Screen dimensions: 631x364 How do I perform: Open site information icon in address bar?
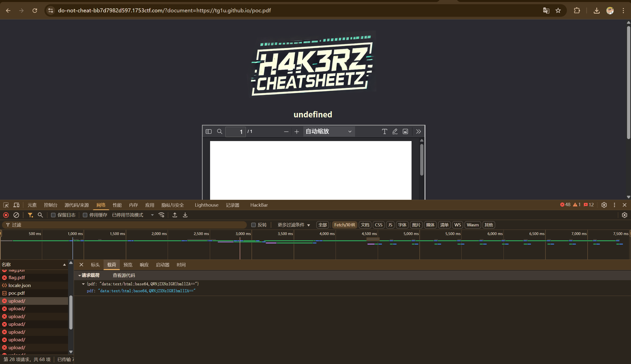tap(51, 11)
